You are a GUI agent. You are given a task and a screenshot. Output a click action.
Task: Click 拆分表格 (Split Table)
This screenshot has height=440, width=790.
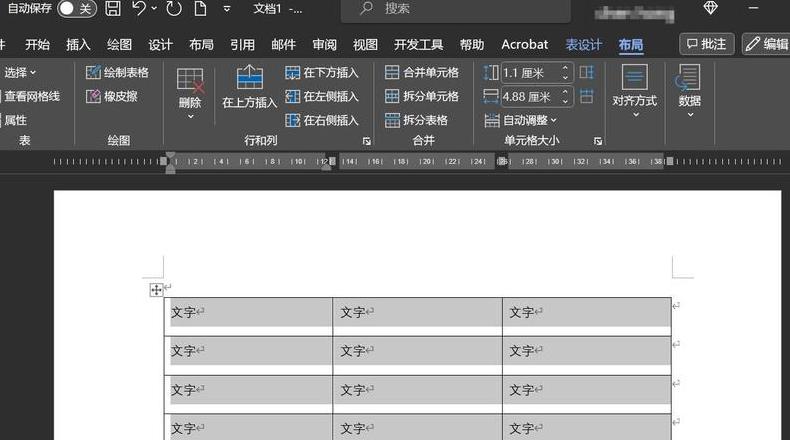(x=416, y=120)
